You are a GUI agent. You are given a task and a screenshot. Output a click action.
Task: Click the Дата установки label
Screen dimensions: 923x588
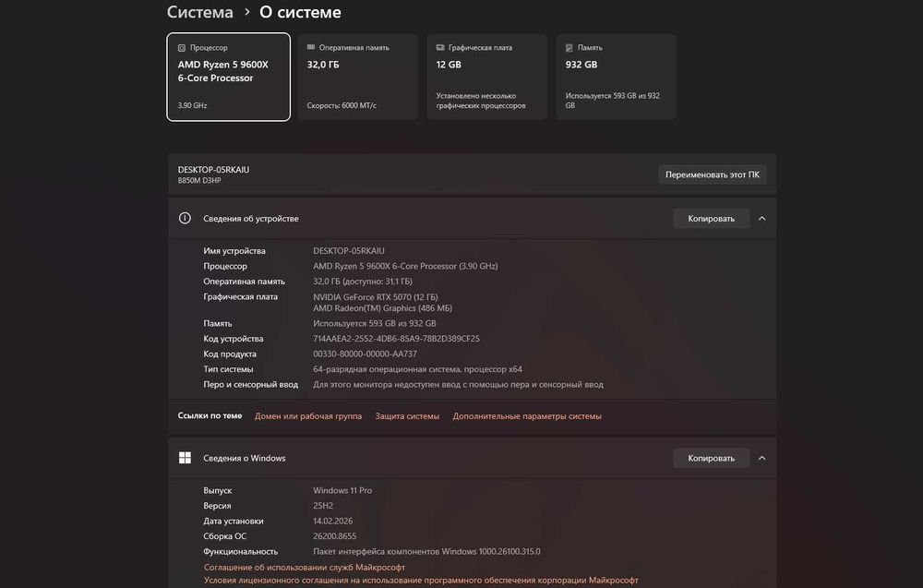234,521
